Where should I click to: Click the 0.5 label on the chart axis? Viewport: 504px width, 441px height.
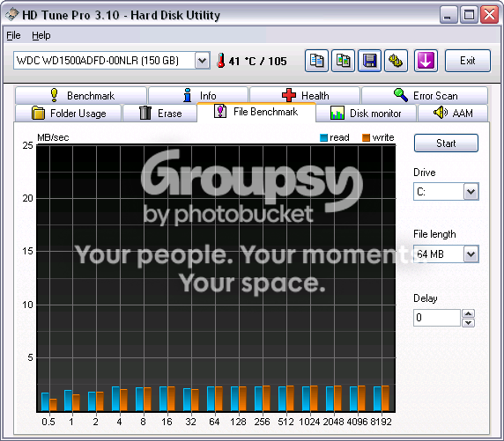click(48, 422)
